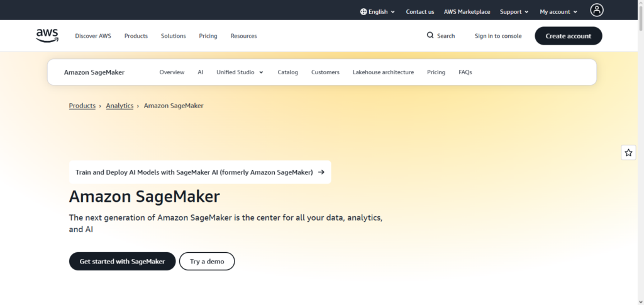Click the star bookmark icon
The width and height of the screenshot is (644, 305).
628,153
